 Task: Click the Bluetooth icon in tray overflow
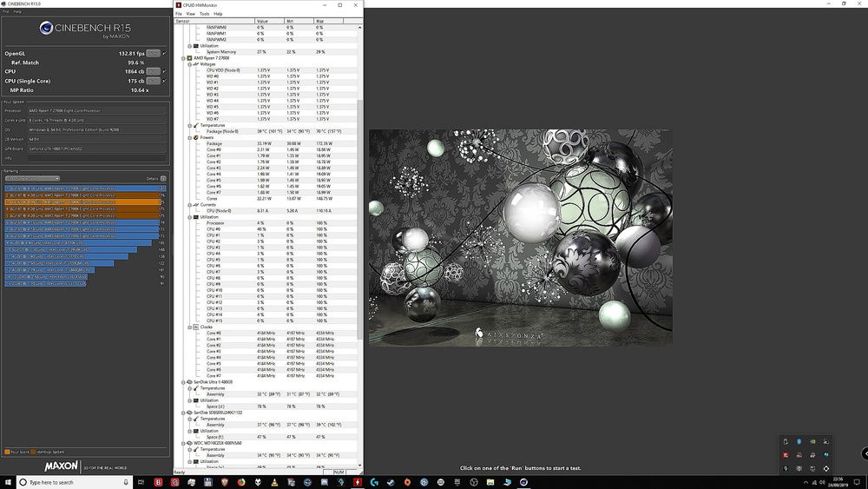coord(799,441)
